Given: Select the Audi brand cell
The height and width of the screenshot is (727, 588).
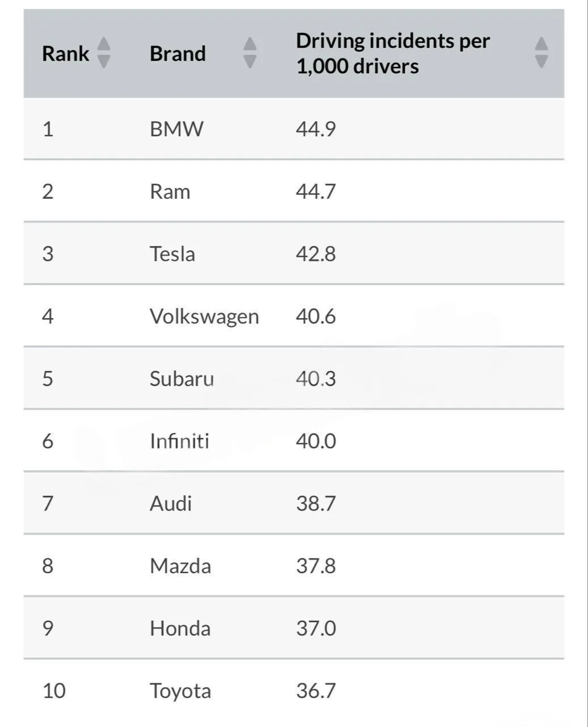Looking at the screenshot, I should [x=170, y=504].
